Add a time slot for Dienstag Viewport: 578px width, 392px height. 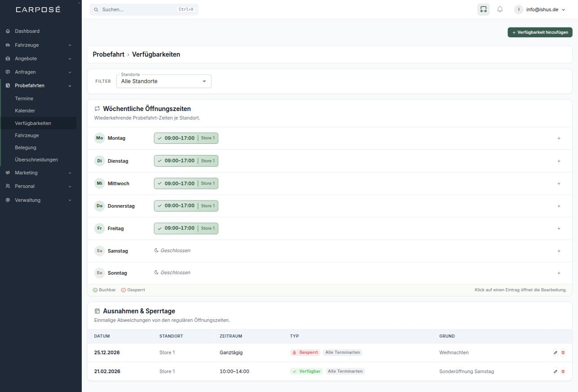tap(559, 161)
